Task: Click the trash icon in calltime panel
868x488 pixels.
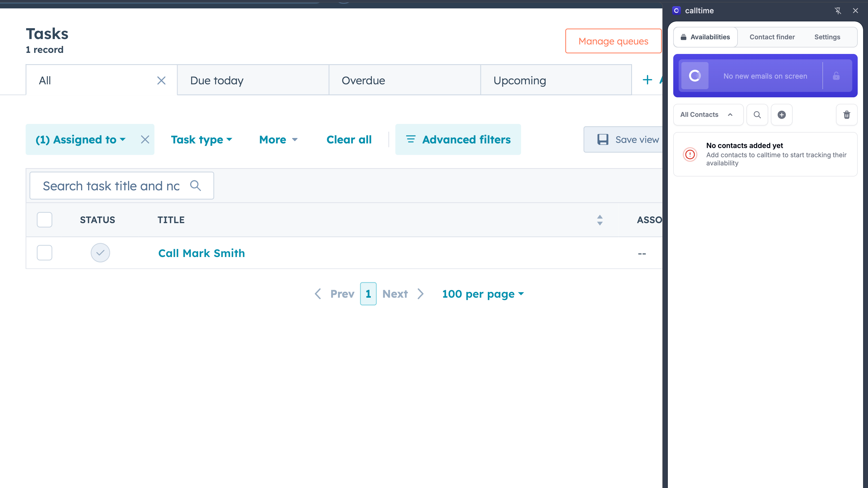Action: (846, 115)
